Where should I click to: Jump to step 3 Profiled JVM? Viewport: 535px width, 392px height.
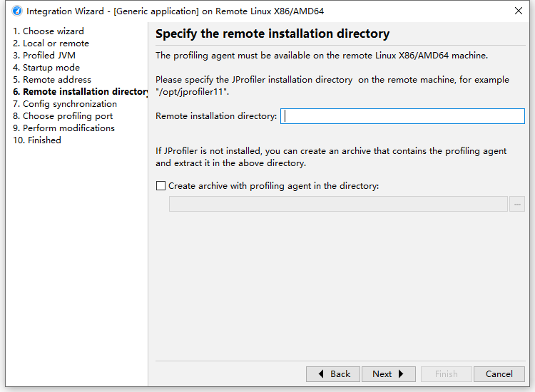click(x=44, y=56)
